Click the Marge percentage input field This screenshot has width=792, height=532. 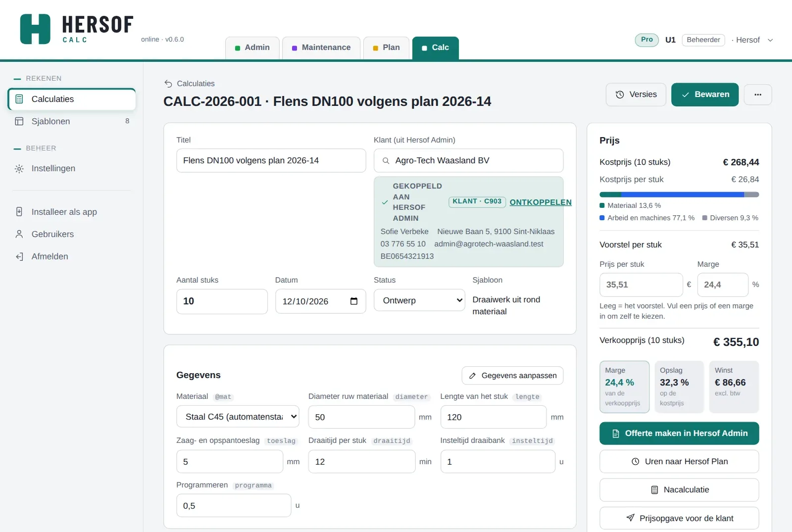click(723, 285)
